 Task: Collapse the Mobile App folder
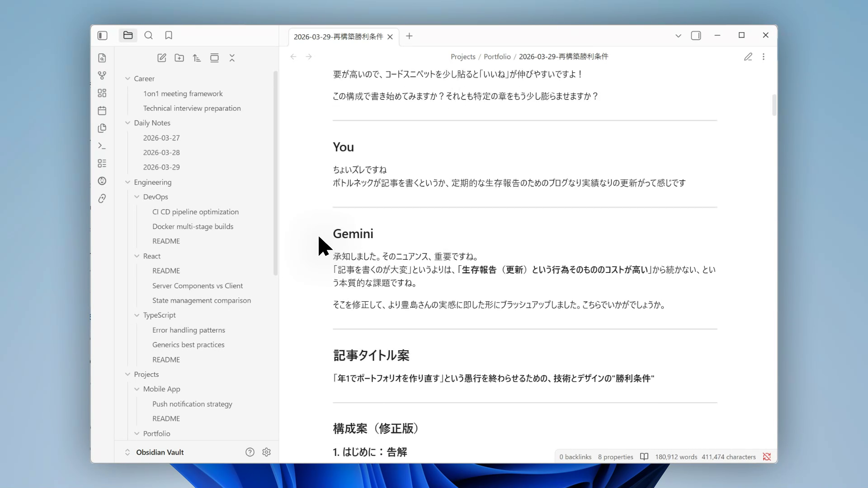[137, 389]
